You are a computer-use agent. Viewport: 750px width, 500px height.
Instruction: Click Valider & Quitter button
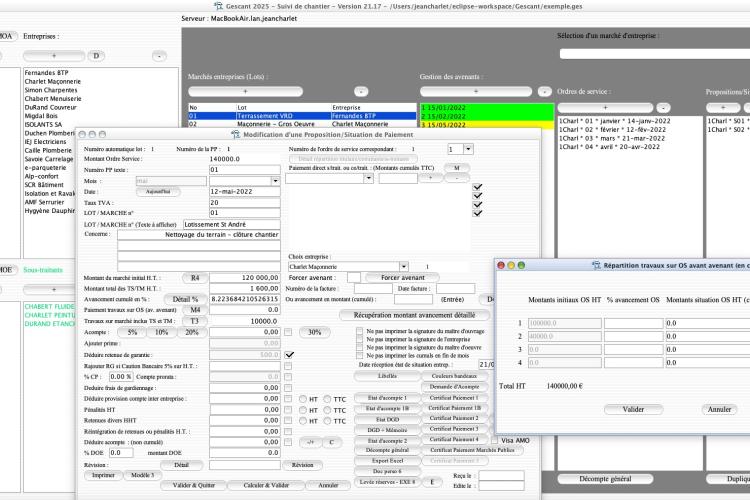[193, 485]
